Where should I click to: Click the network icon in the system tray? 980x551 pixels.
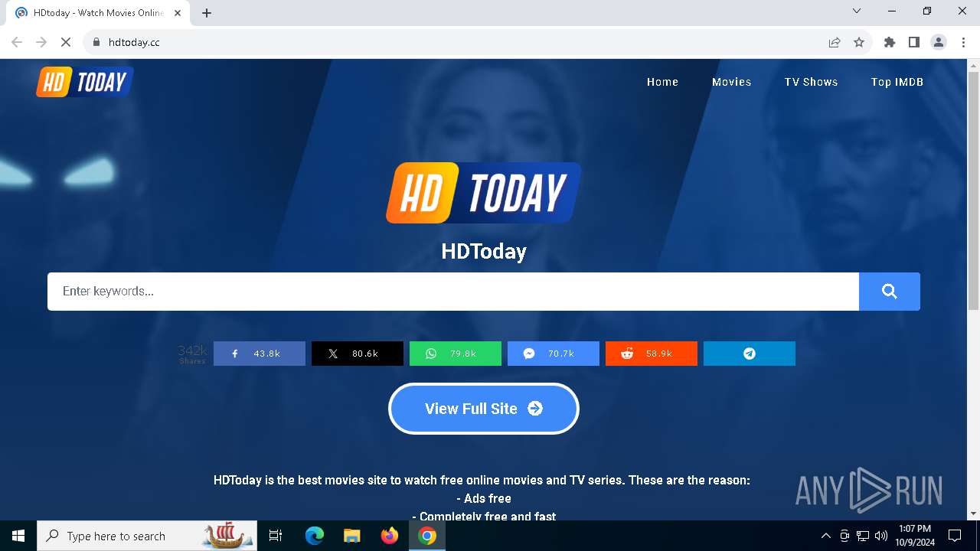coord(863,536)
